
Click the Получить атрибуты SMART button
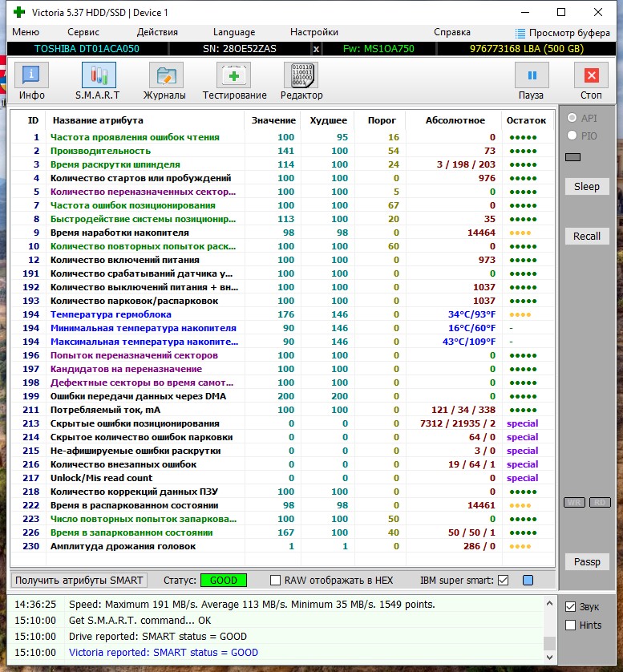[x=79, y=581]
